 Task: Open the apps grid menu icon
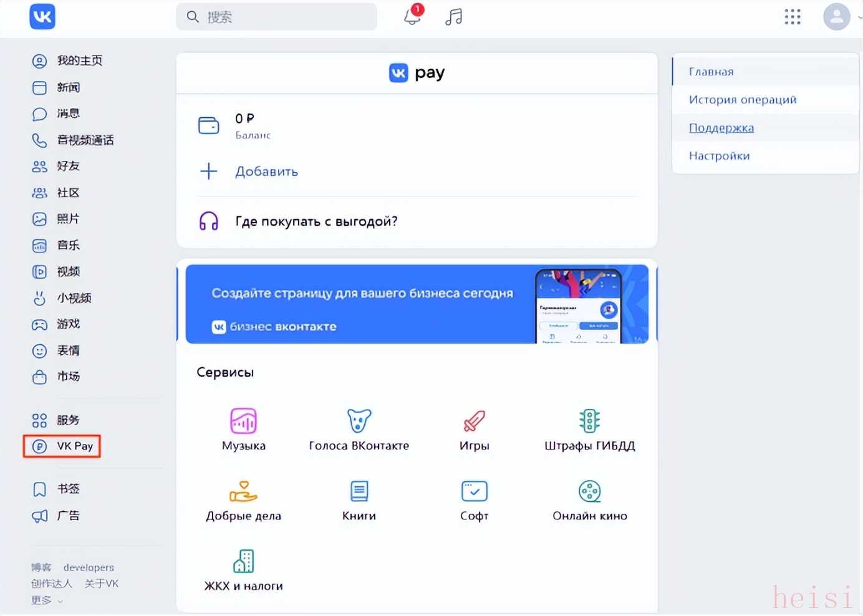click(x=792, y=17)
